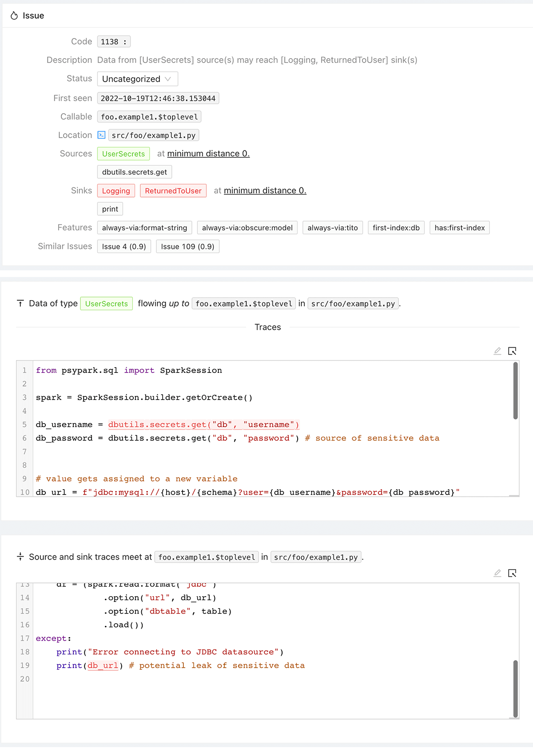This screenshot has height=756, width=533.
Task: Click the select-arrow icon above second trace
Action: [x=512, y=573]
